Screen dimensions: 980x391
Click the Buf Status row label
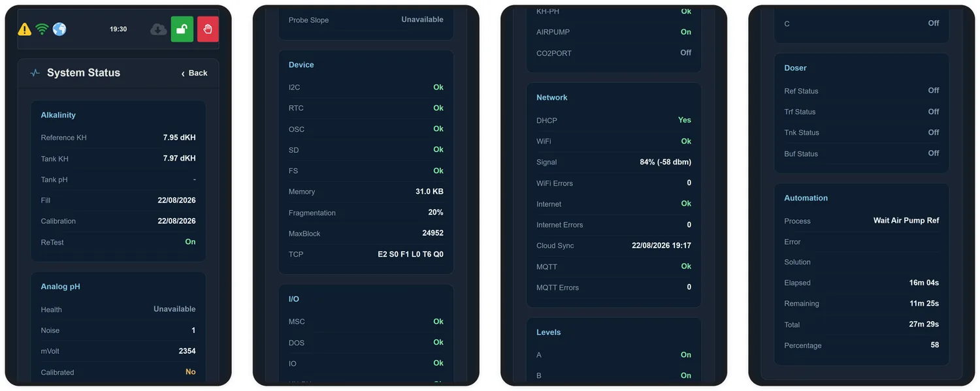click(x=801, y=154)
